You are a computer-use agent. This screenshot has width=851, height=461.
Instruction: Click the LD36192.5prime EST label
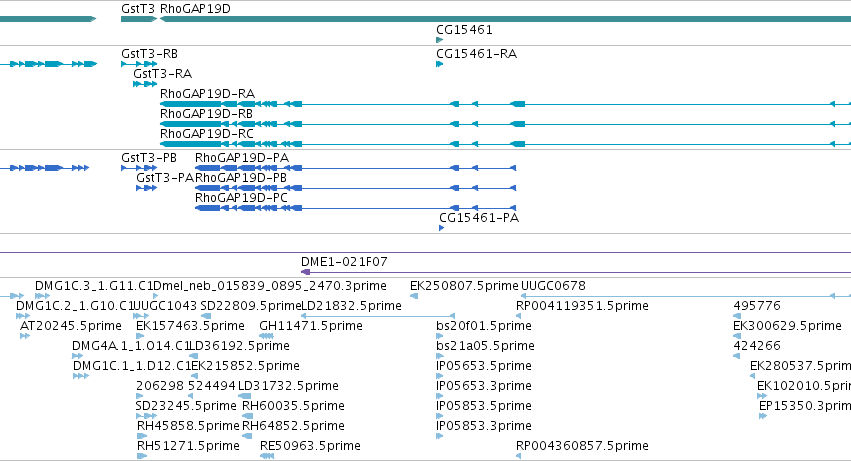tap(239, 346)
